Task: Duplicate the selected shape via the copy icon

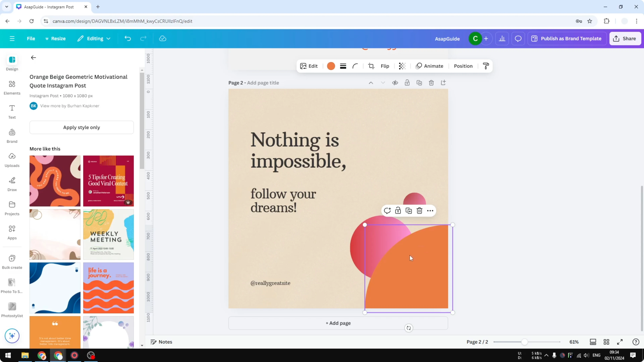Action: (409, 211)
